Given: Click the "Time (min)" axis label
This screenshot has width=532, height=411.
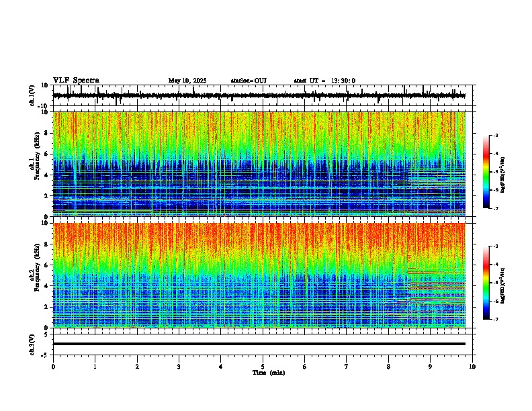Looking at the screenshot, I should click(x=269, y=373).
